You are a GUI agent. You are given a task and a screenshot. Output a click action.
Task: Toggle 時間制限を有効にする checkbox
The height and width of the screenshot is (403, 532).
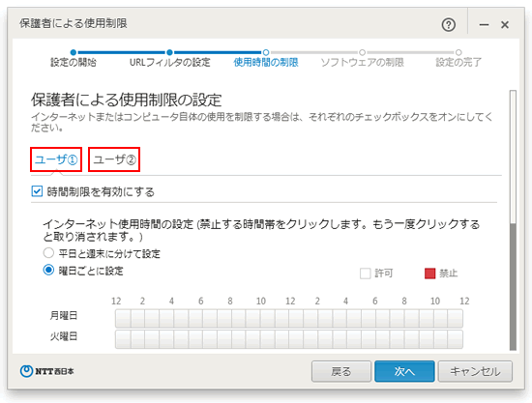coord(37,191)
